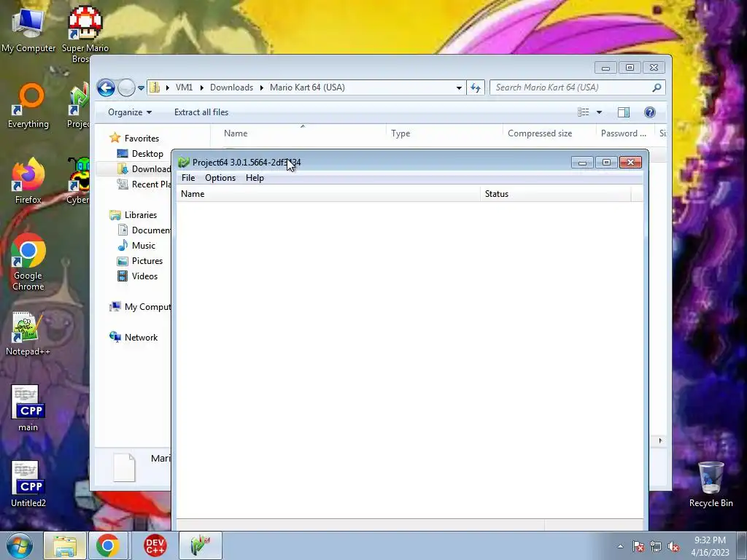Open Videos library in Explorer sidebar
Viewport: 747px width, 560px height.
(144, 276)
